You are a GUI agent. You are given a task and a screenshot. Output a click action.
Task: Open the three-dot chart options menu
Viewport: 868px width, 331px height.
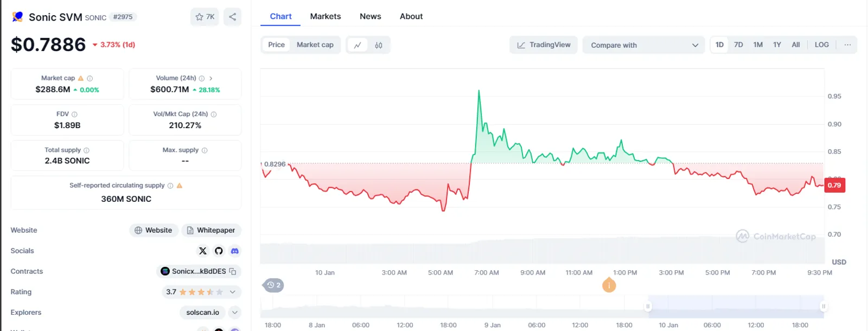pos(847,44)
